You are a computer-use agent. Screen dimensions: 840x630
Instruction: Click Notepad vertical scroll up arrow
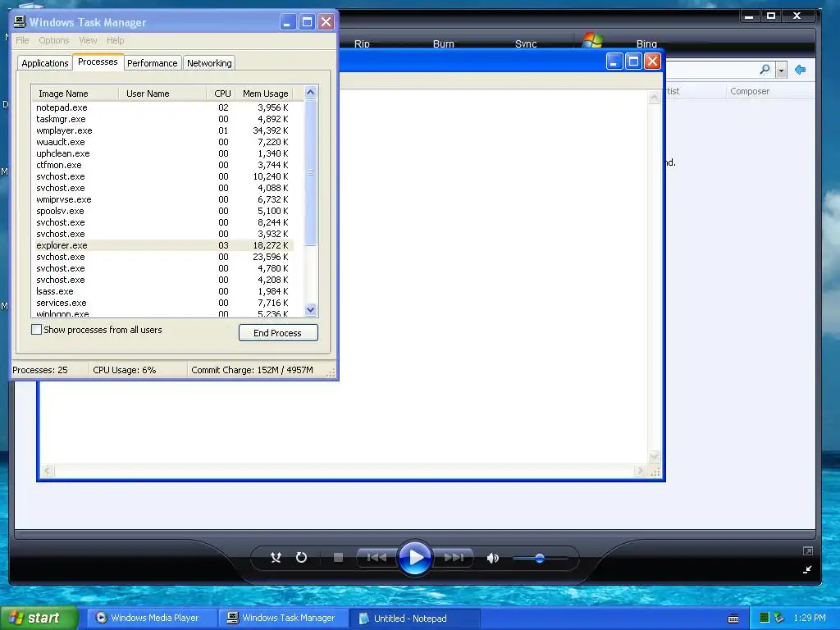coord(654,98)
